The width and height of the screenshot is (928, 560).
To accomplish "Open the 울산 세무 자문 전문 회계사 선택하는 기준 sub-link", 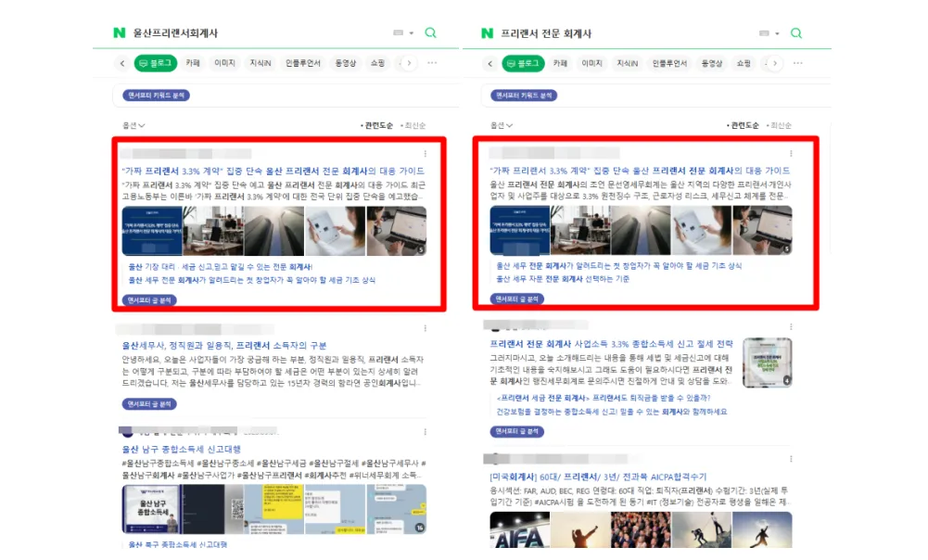I will [x=563, y=279].
